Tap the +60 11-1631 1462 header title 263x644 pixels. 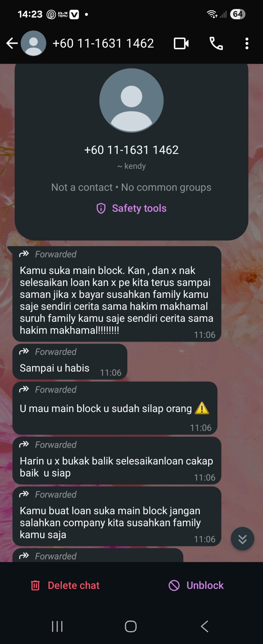click(103, 43)
